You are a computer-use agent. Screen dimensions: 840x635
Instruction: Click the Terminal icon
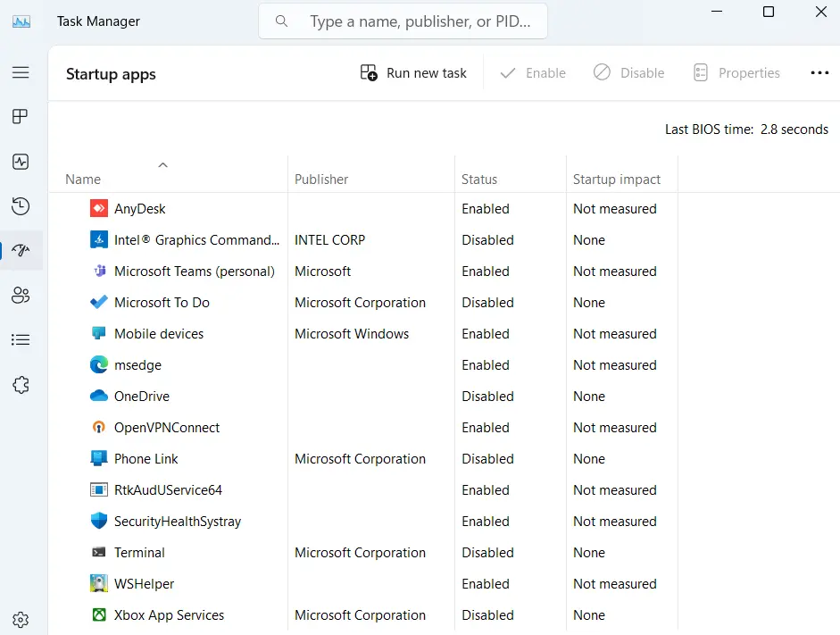coord(98,552)
